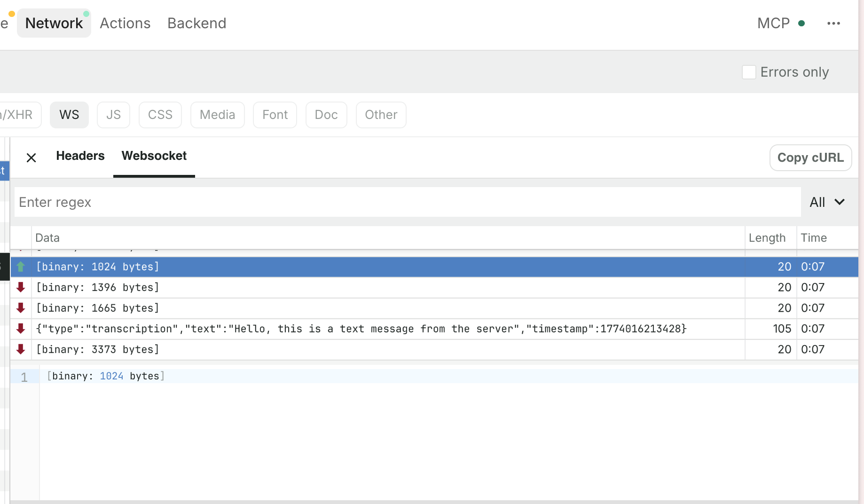
Task: Filter requests by CSS type
Action: pos(160,115)
